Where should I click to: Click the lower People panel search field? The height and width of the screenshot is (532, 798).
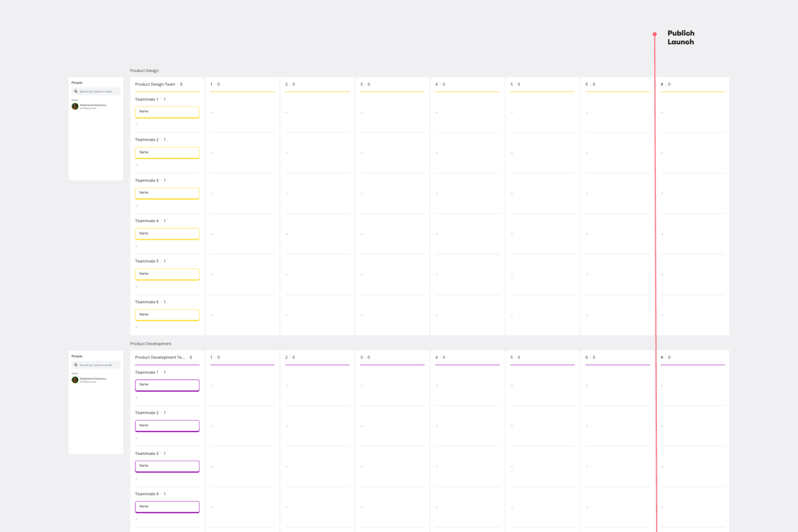(x=96, y=365)
